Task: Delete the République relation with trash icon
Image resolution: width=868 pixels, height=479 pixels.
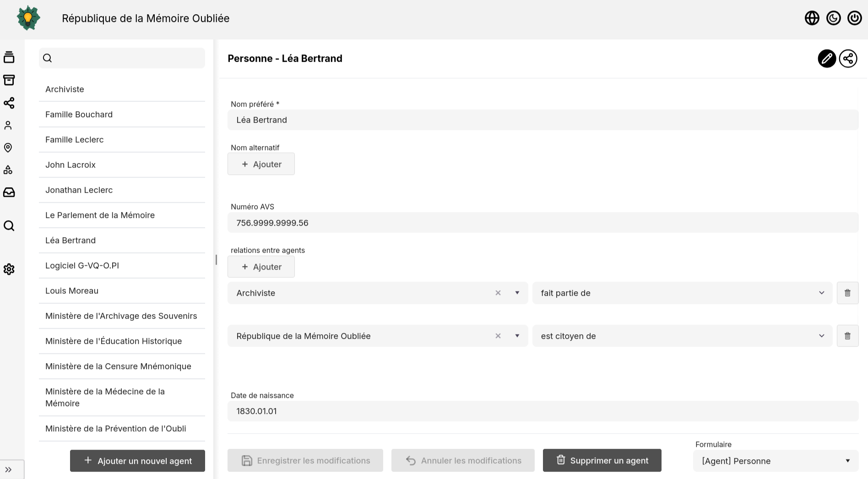Action: tap(847, 336)
